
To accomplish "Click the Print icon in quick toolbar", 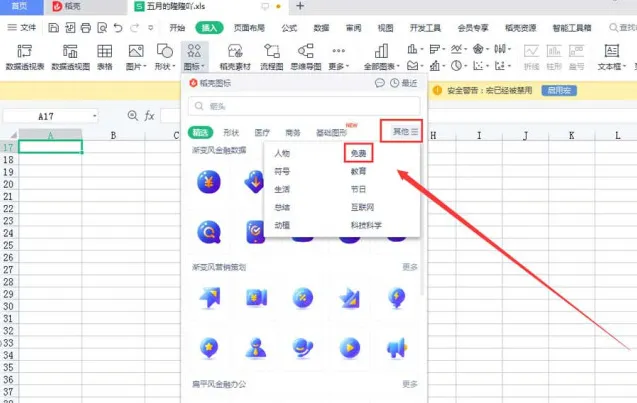I will (86, 28).
